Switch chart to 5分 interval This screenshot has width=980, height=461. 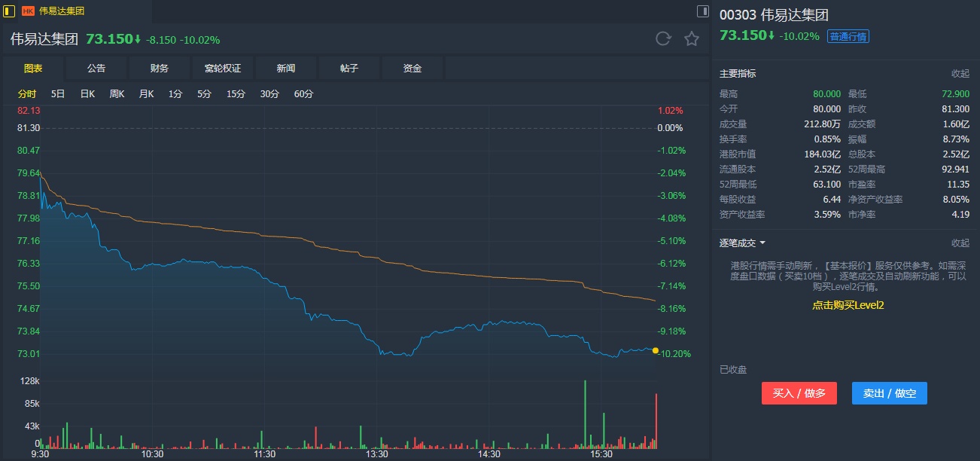(205, 94)
